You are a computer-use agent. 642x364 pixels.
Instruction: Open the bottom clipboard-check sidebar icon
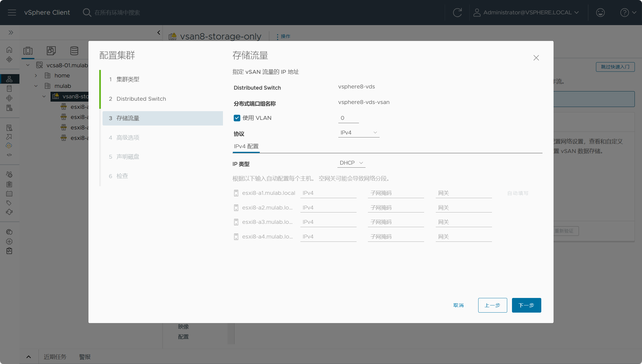pyautogui.click(x=9, y=251)
